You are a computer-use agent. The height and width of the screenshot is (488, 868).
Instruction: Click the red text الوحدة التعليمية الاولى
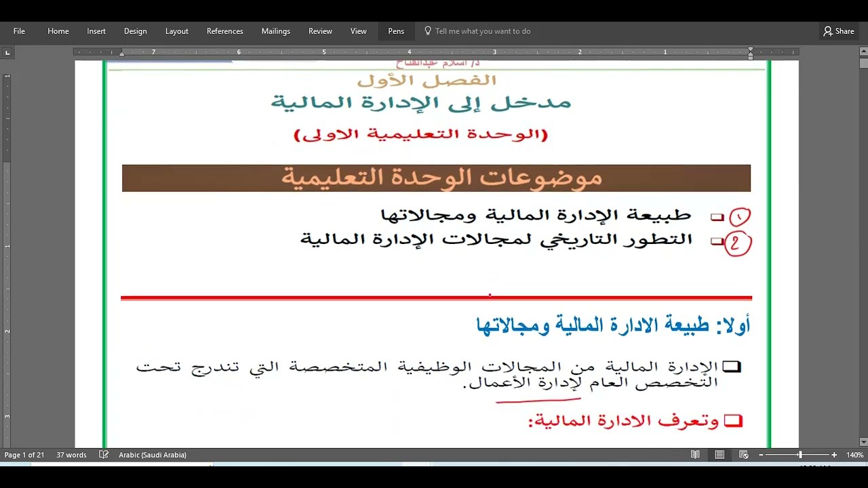click(421, 134)
